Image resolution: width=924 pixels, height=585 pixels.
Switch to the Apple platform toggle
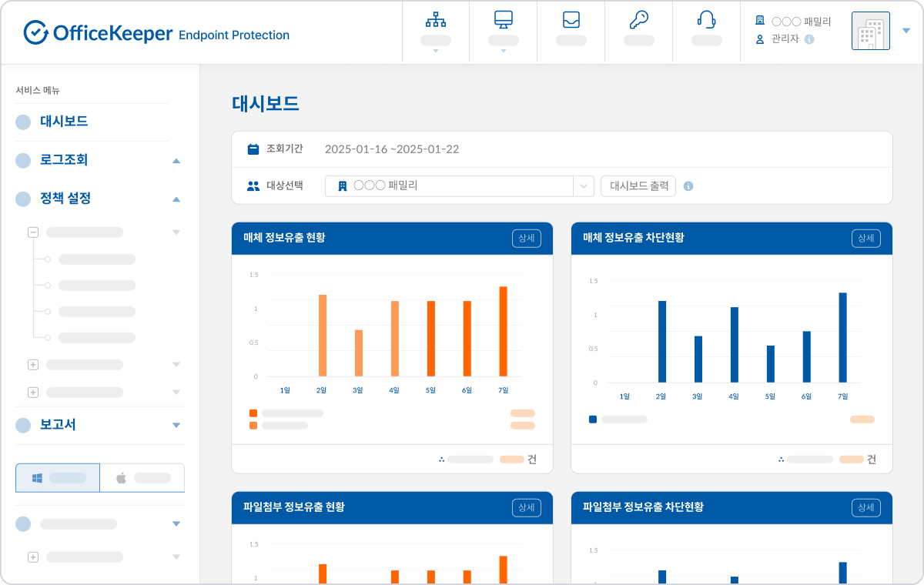tap(142, 478)
